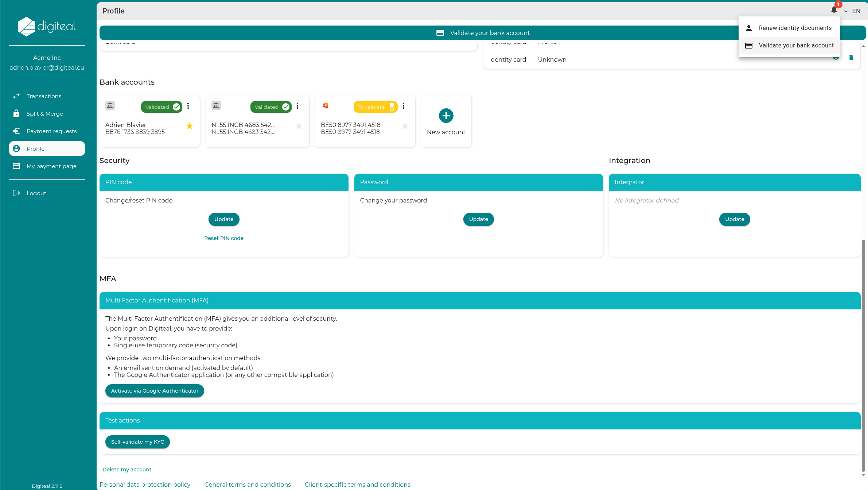The image size is (868, 490).
Task: Click the plus icon for New account
Action: click(x=446, y=116)
